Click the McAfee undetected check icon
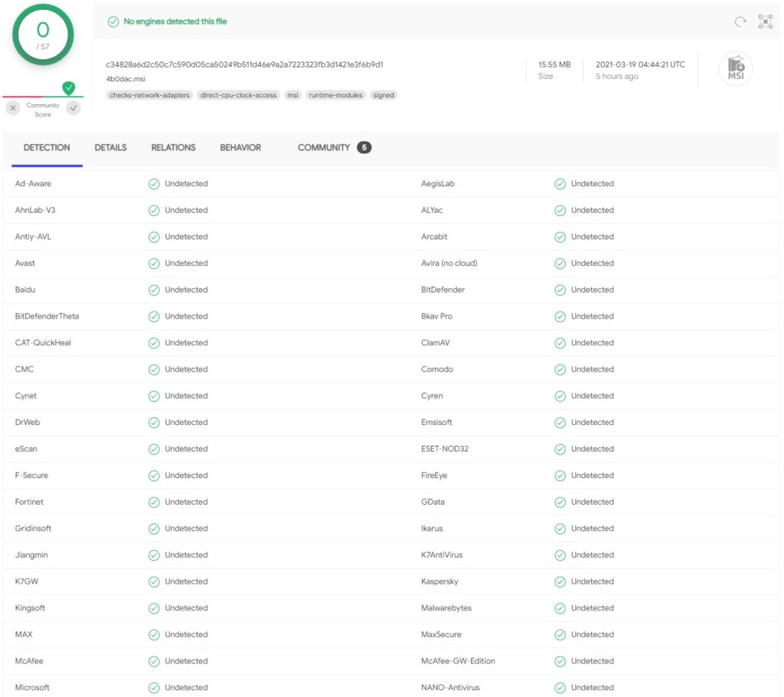The height and width of the screenshot is (697, 784). pyautogui.click(x=154, y=662)
